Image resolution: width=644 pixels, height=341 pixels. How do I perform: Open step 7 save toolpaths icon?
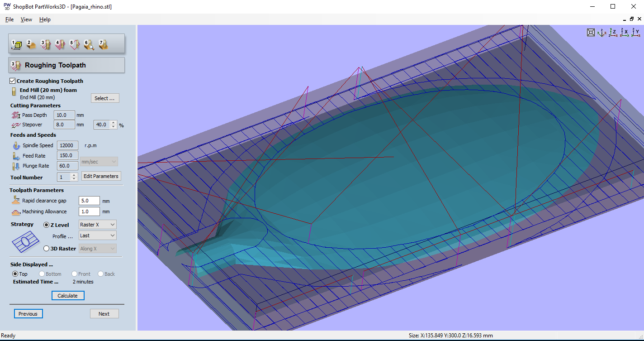tap(104, 44)
